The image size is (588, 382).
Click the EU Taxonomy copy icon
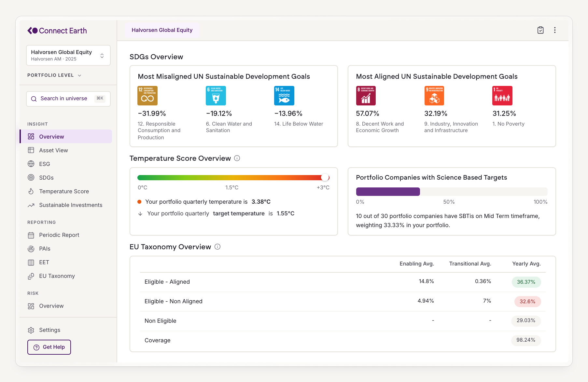(31, 276)
